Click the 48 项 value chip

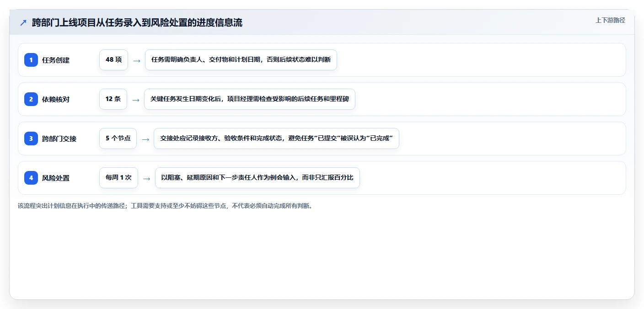pyautogui.click(x=113, y=60)
